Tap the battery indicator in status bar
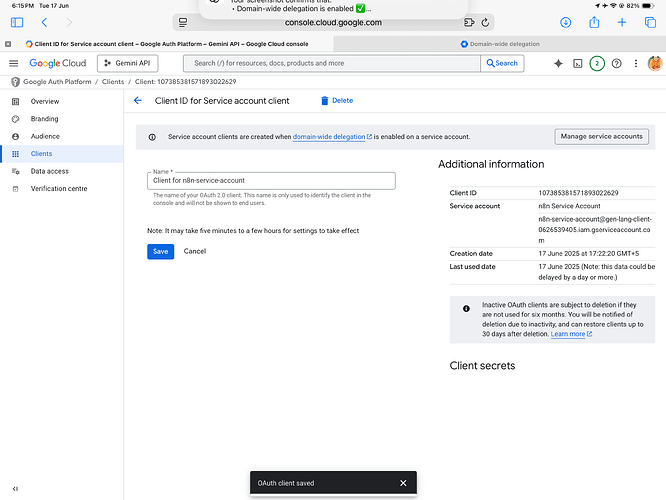This screenshot has width=666, height=500. 648,6
